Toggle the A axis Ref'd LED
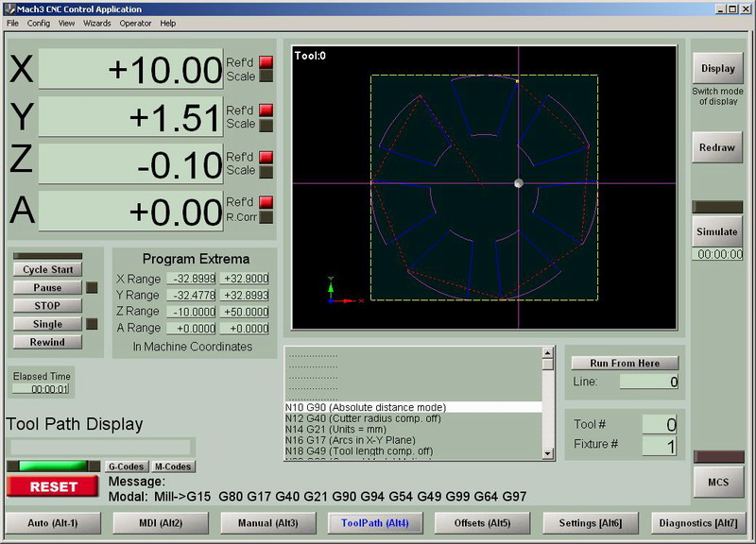Image resolution: width=756 pixels, height=544 pixels. (266, 202)
